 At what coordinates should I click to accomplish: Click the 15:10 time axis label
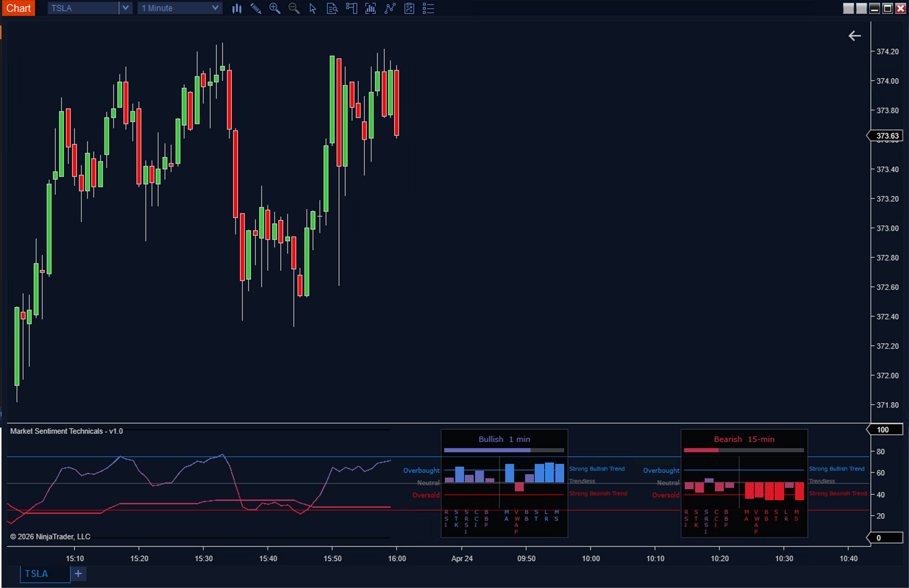[75, 558]
